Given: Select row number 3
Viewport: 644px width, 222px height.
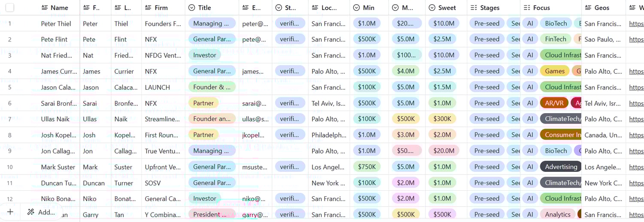Looking at the screenshot, I should tap(10, 55).
